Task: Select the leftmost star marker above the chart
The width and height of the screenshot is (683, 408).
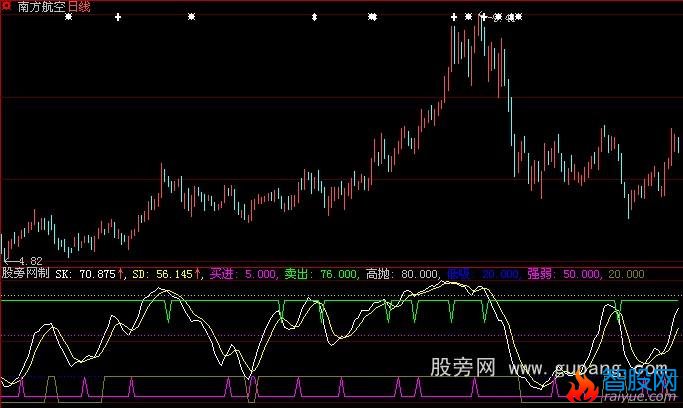Action: pos(68,17)
